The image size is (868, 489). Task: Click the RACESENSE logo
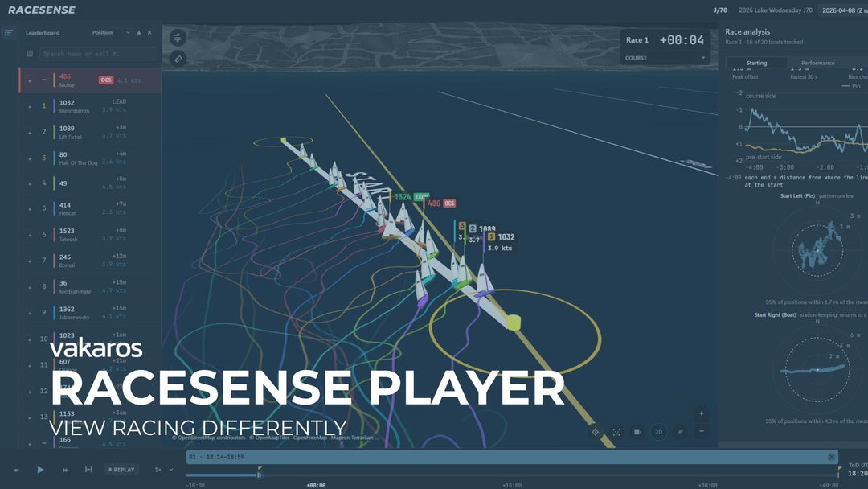(42, 10)
